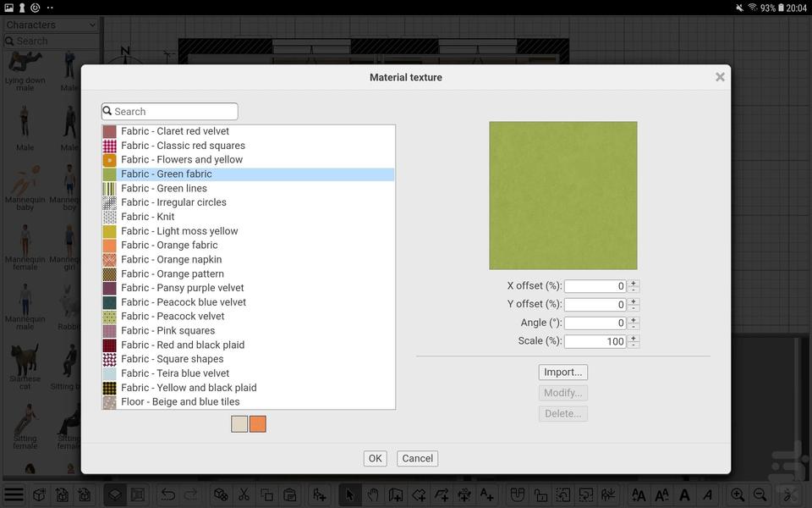The height and width of the screenshot is (508, 812).
Task: Click the italic text style icon
Action: [x=707, y=494]
